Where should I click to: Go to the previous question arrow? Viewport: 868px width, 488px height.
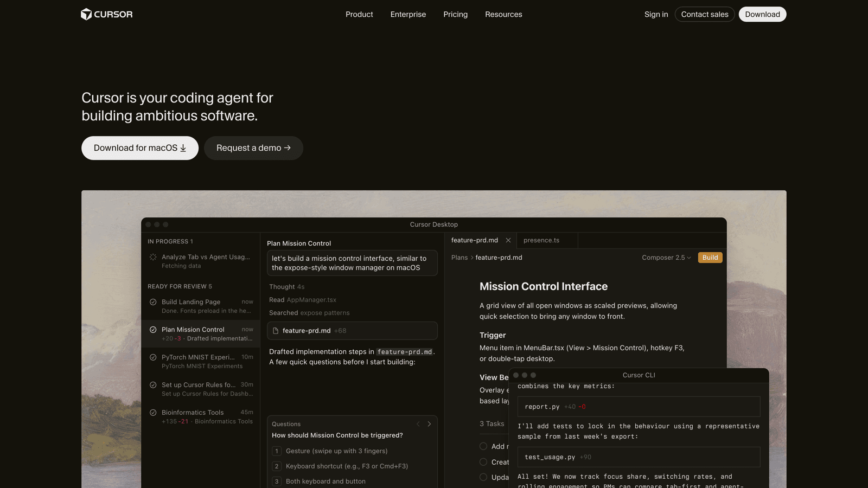tap(418, 424)
